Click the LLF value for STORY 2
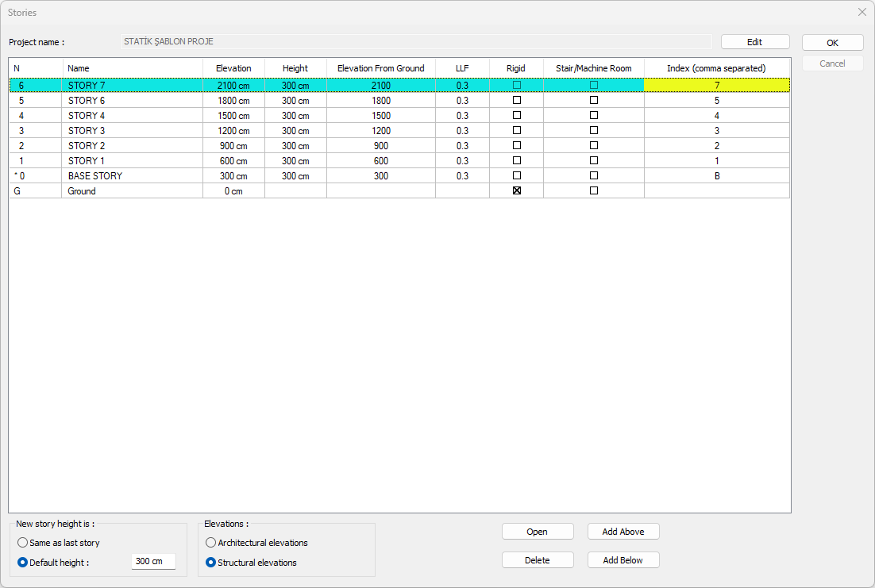The height and width of the screenshot is (588, 875). (462, 146)
